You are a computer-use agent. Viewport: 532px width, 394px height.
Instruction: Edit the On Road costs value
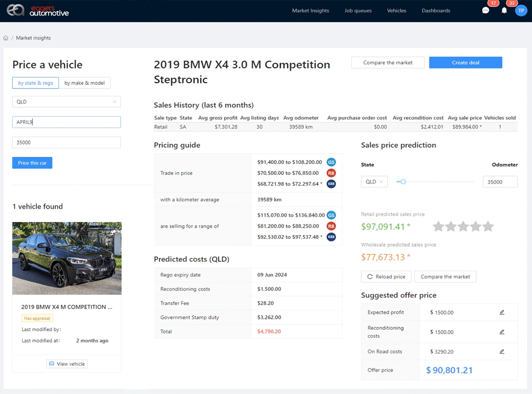pos(502,351)
